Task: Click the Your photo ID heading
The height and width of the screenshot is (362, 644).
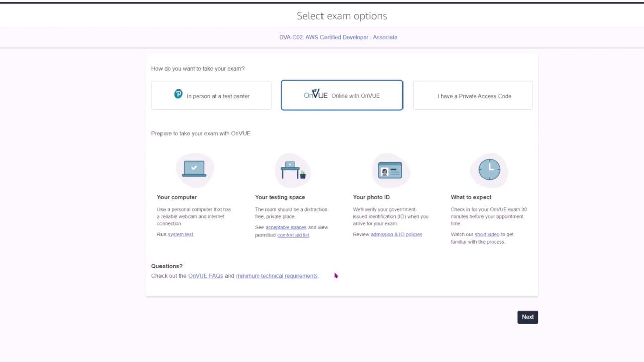Action: pos(371,197)
